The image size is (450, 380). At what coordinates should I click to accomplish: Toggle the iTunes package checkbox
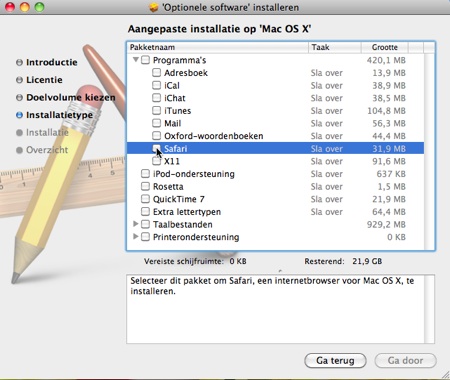[x=156, y=111]
